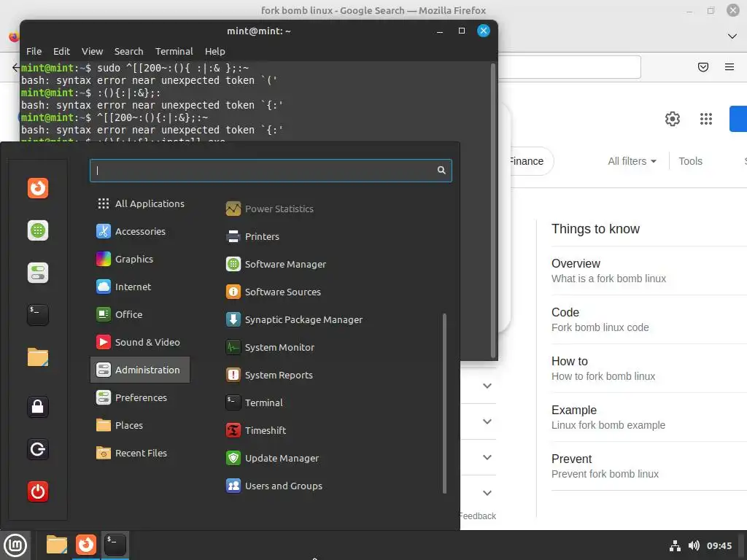Screen dimensions: 747x560
Task: Click the Log Out icon in menu
Action: click(38, 449)
